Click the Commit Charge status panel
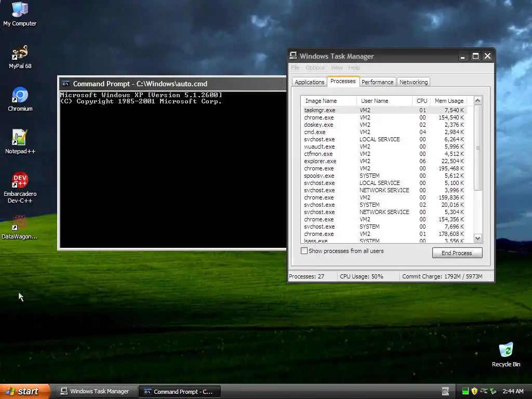Screen dimensions: 532x399 click(446, 276)
